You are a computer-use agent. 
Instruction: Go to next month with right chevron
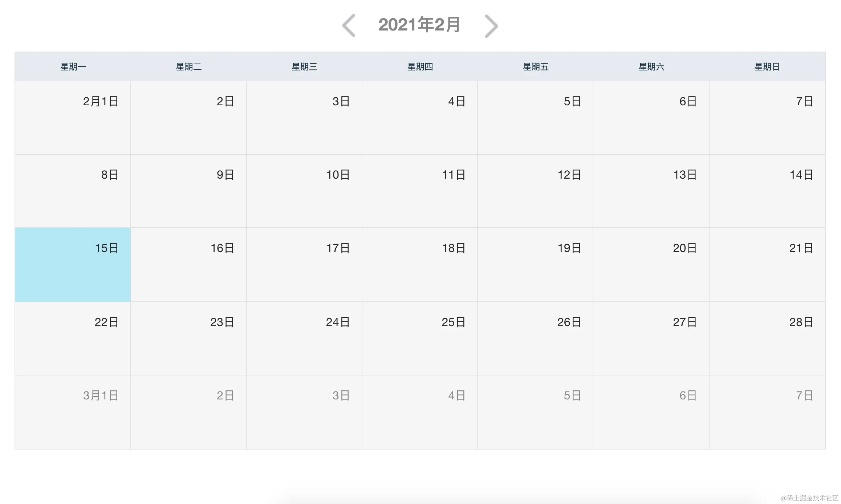(491, 26)
